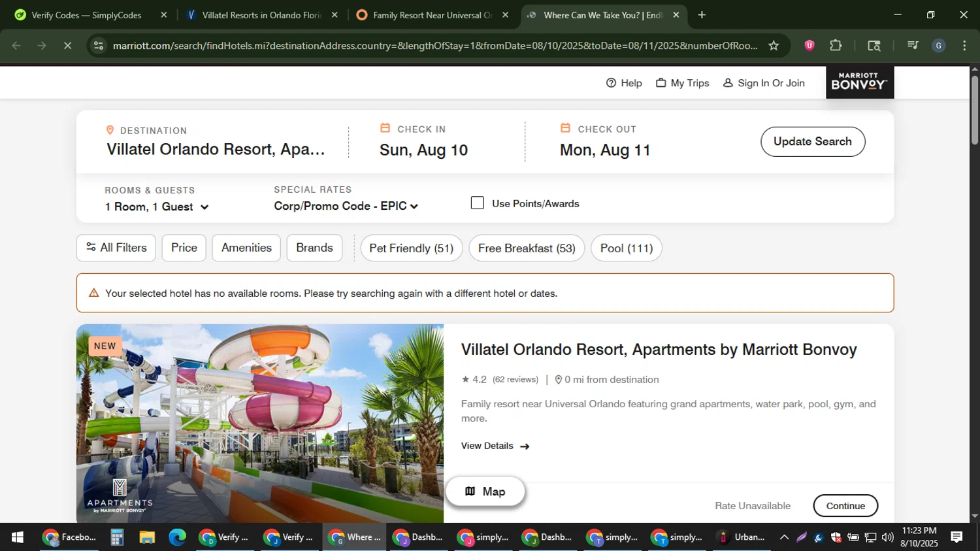Click the Destination field Villatel Orlando Resort
This screenshot has width=980, height=551.
point(216,149)
